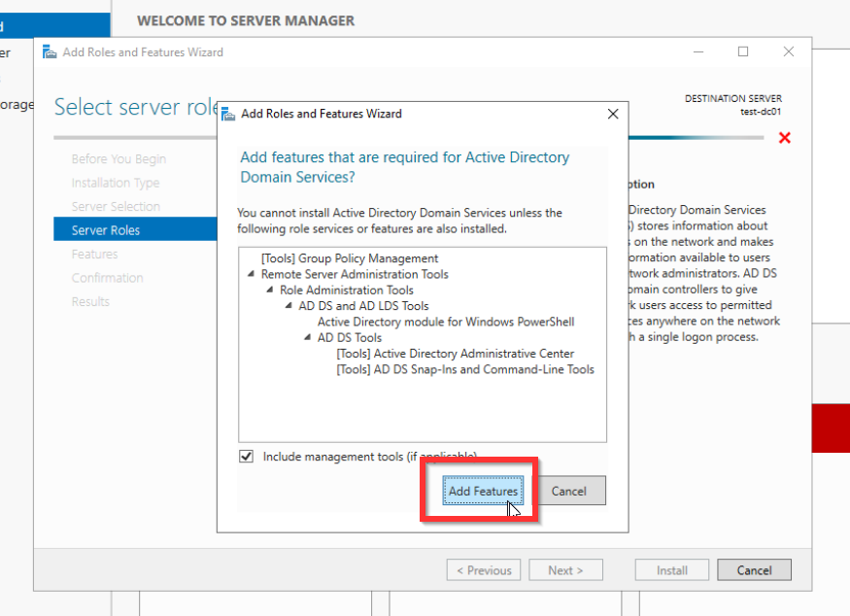Viewport: 850px width, 616px height.
Task: Click the red X error icon
Action: (x=784, y=138)
